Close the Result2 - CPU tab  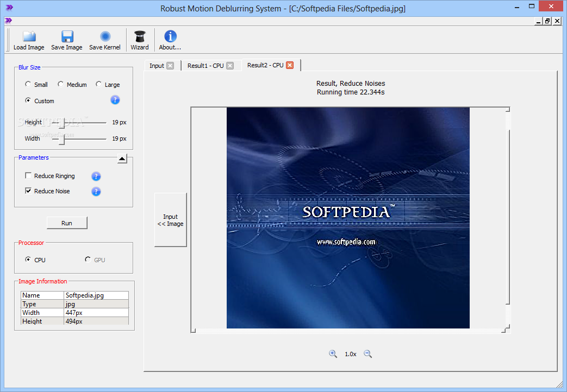coord(290,65)
